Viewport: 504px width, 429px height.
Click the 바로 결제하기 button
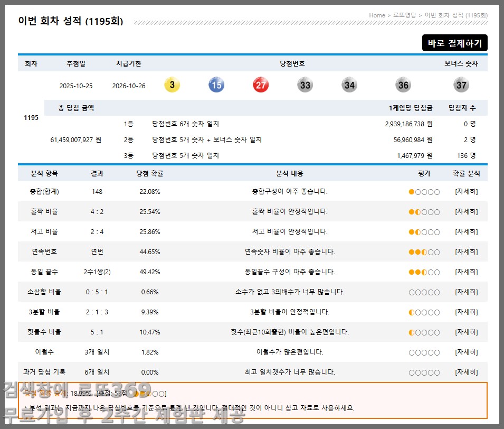click(454, 43)
